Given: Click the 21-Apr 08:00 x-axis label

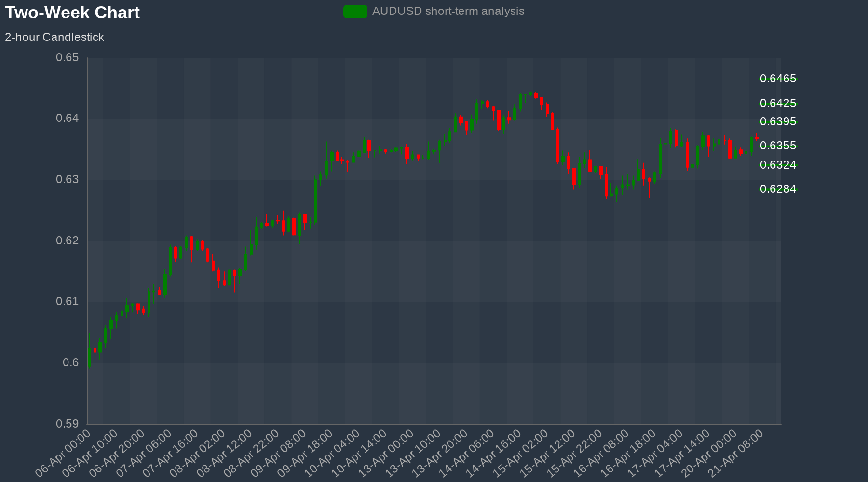Looking at the screenshot, I should pyautogui.click(x=738, y=453).
